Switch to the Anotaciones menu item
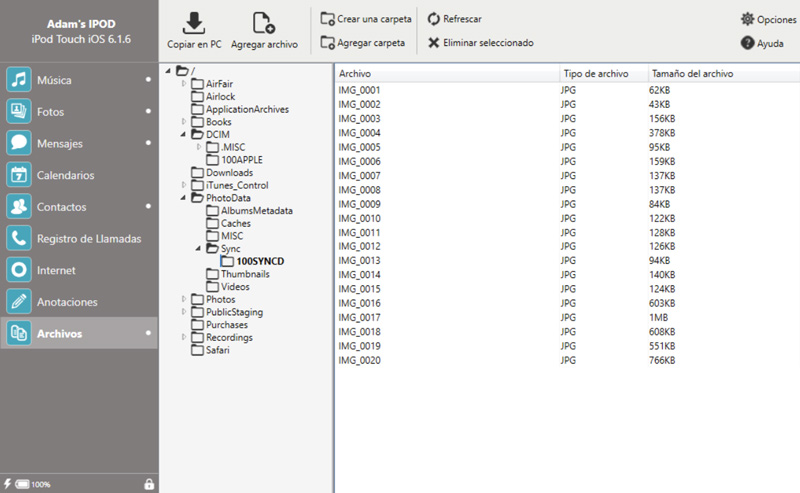 coord(79,301)
